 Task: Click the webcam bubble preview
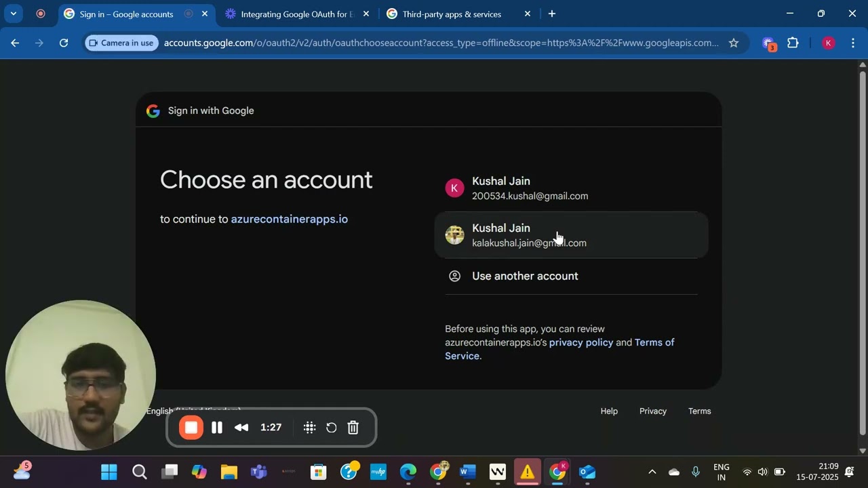(x=80, y=375)
